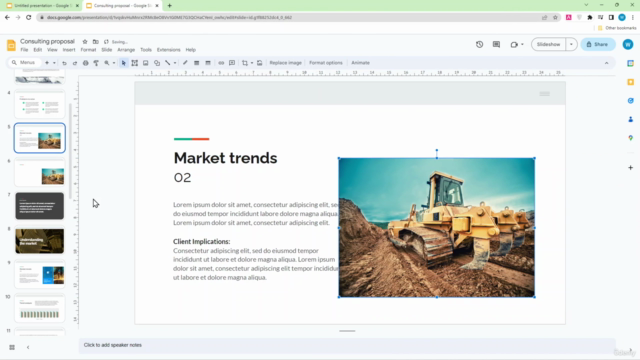Screen dimensions: 640x360
Task: Click the Insert image icon
Action: (146, 63)
